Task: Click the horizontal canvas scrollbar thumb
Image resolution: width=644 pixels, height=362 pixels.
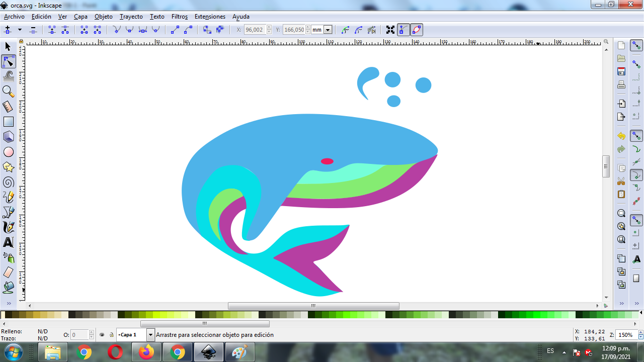Action: [x=313, y=306]
